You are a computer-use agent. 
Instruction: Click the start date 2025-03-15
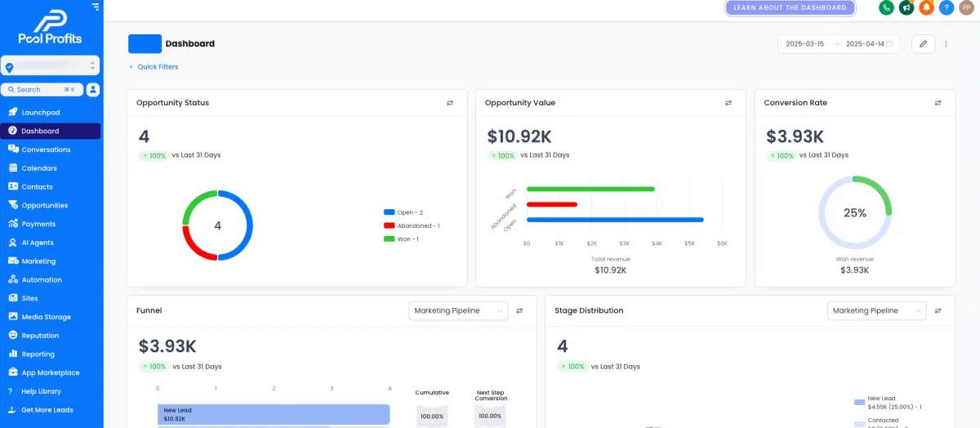(x=804, y=44)
